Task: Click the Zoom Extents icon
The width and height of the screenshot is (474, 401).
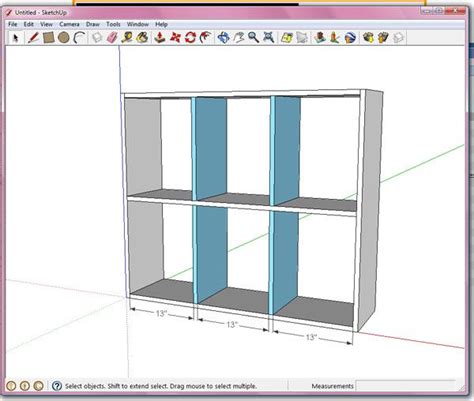Action: coord(269,37)
